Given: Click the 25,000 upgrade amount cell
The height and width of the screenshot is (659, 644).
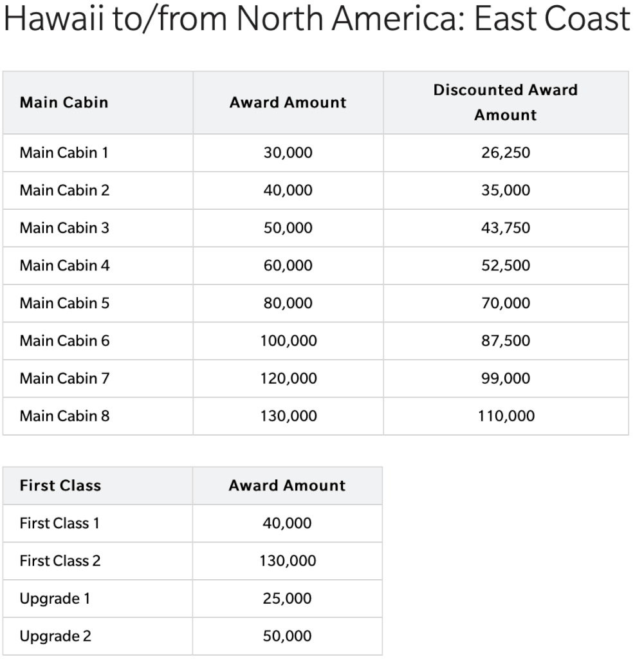Looking at the screenshot, I should point(287,599).
